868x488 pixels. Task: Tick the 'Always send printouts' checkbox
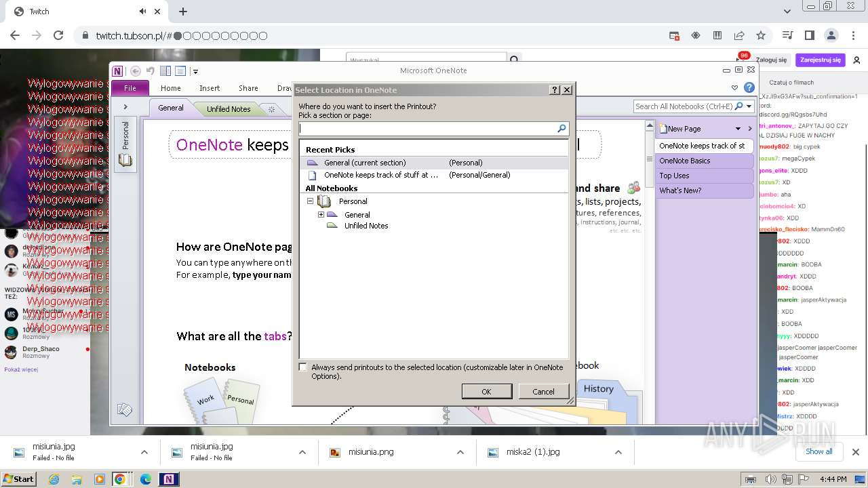coord(303,367)
